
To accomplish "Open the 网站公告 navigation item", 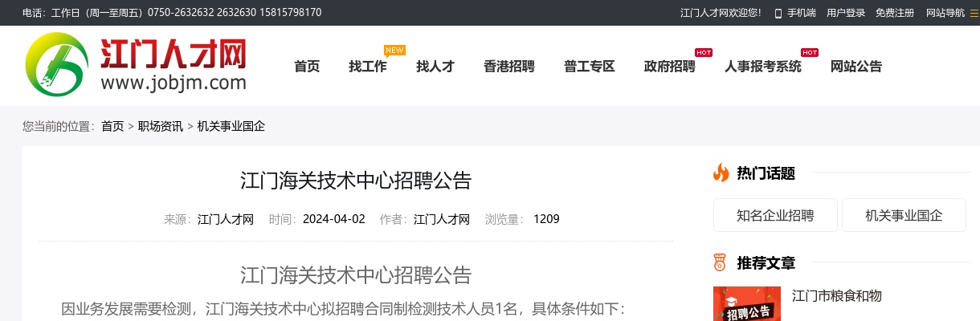I will click(x=856, y=67).
